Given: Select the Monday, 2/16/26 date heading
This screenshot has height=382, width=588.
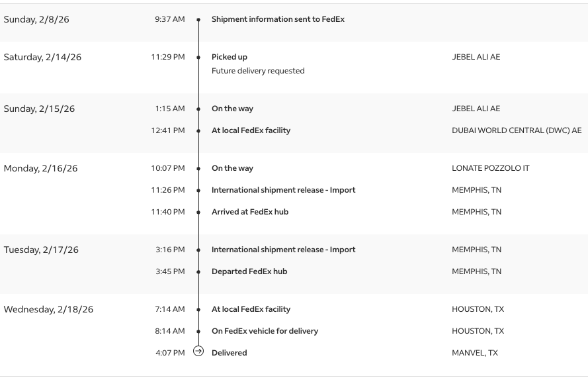Looking at the screenshot, I should click(40, 168).
